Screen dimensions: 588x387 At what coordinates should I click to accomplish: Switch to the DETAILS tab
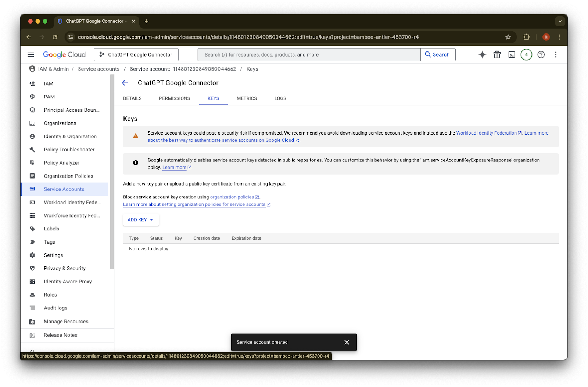132,98
